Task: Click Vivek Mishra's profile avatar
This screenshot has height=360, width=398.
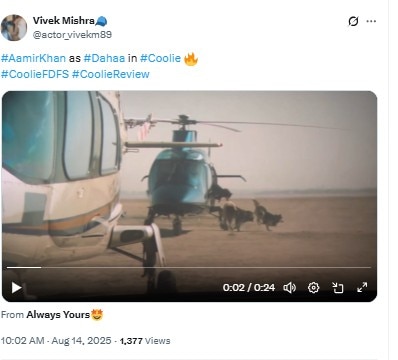Action: point(14,28)
